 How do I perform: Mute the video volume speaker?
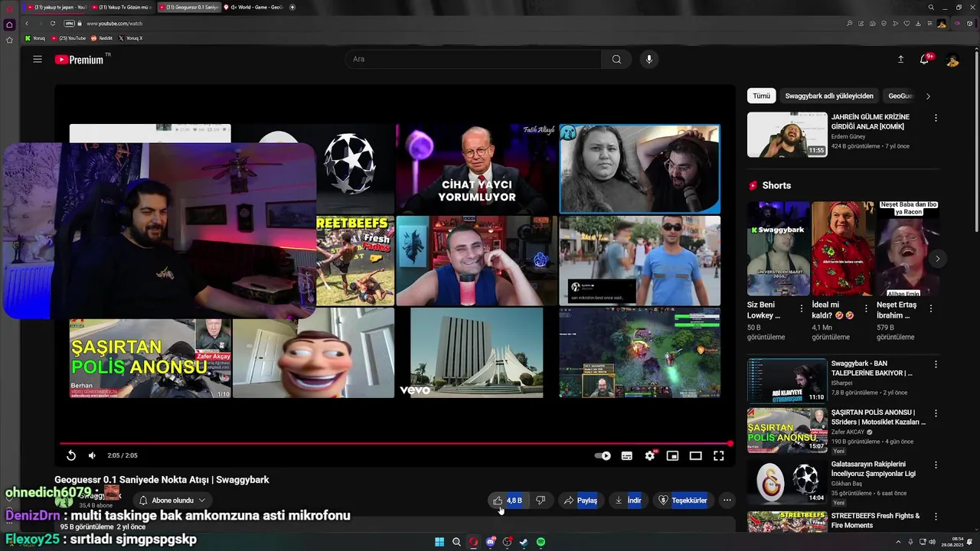pos(92,455)
